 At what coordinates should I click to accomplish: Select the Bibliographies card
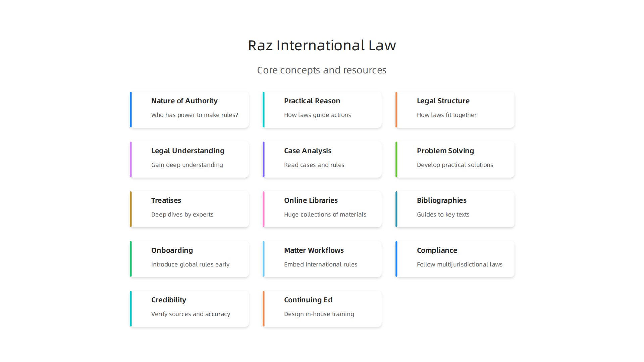tap(455, 209)
